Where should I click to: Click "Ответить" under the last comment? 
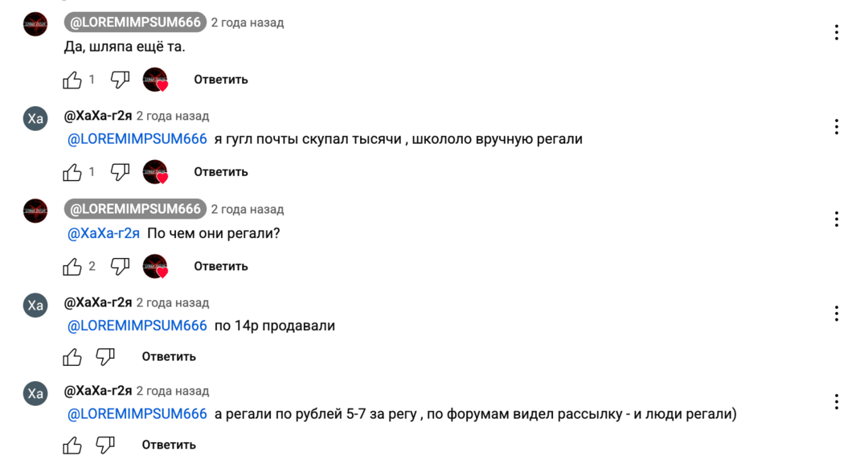[x=168, y=444]
